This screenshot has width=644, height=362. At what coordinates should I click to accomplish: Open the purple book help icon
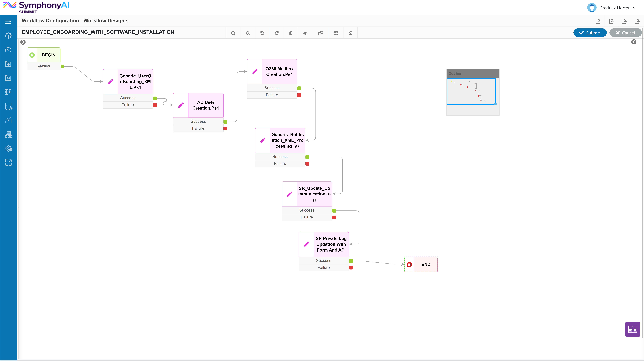click(x=633, y=329)
